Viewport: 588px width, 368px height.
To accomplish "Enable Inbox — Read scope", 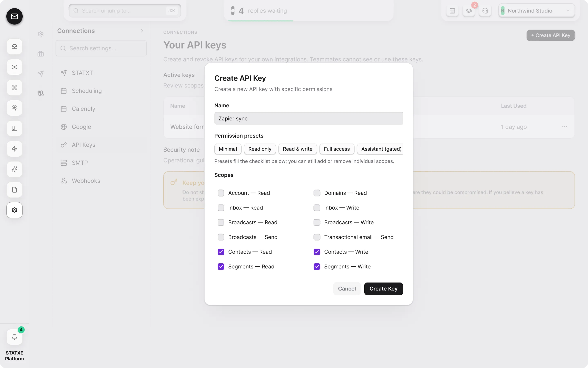I will tap(221, 208).
